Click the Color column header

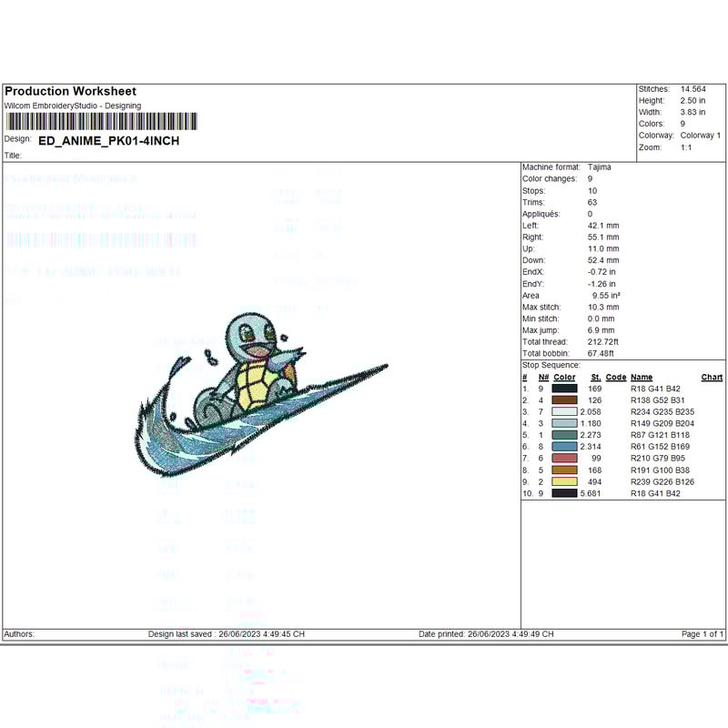coord(564,377)
